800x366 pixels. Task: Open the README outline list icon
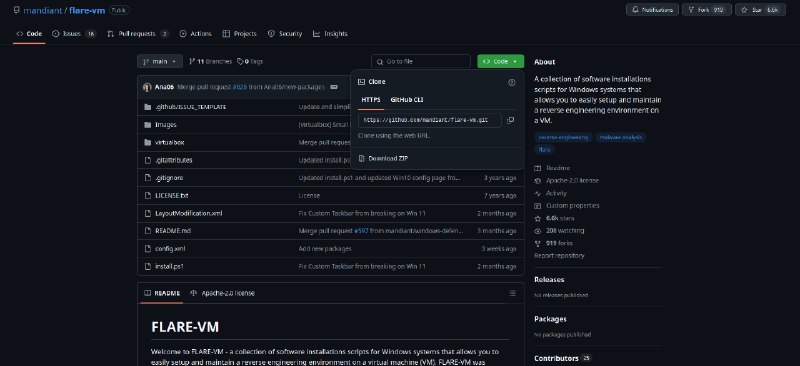click(512, 293)
